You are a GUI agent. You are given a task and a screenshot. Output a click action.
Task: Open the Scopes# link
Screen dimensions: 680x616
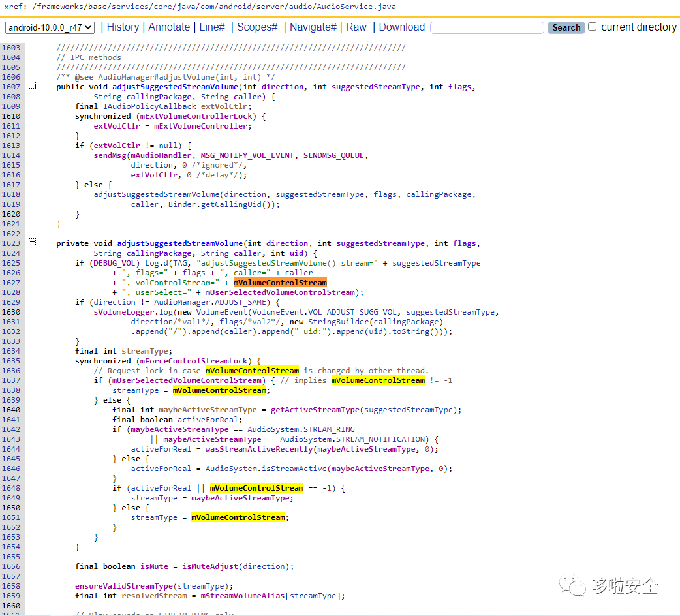pyautogui.click(x=257, y=27)
